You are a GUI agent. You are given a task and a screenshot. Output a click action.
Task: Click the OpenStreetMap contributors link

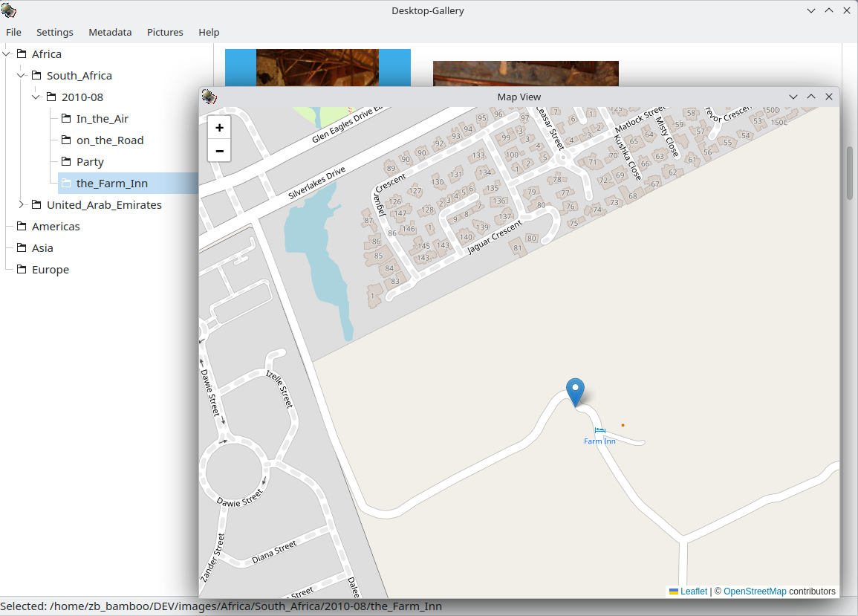755,591
